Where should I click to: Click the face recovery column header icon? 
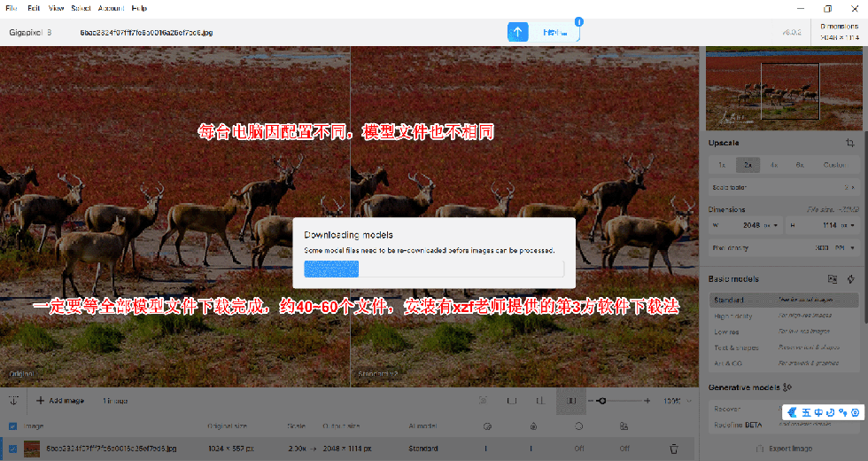[x=624, y=426]
